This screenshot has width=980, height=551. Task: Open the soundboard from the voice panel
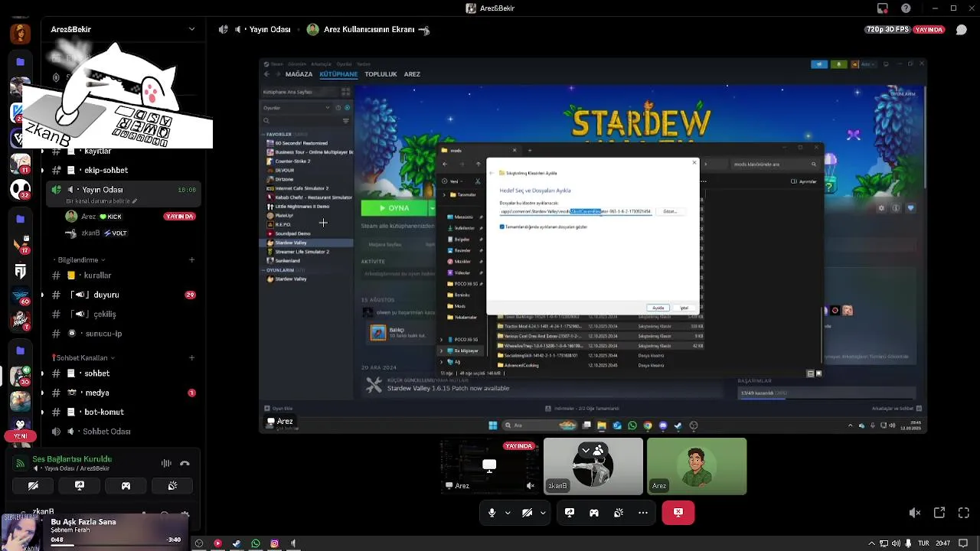172,485
